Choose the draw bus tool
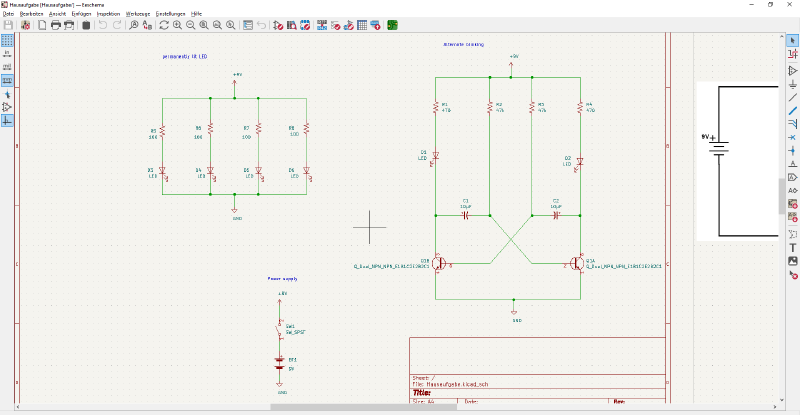This screenshot has height=415, width=800. point(792,110)
